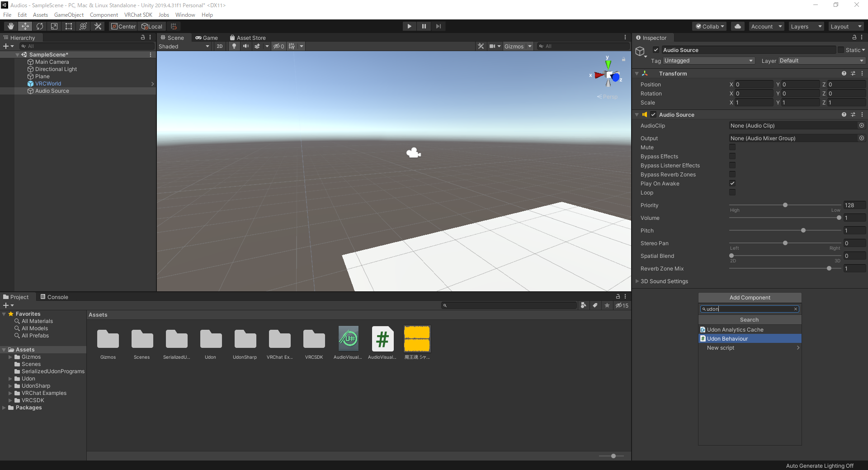This screenshot has height=470, width=868.
Task: Switch to the Asset Store tab
Action: 248,38
